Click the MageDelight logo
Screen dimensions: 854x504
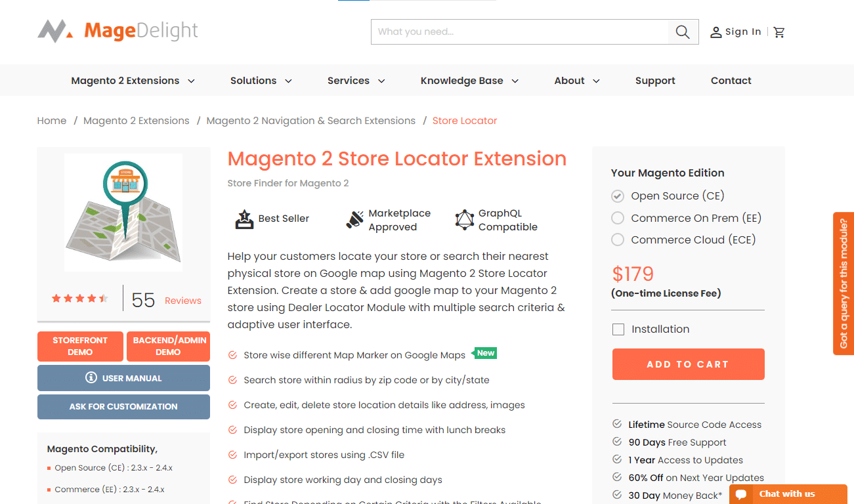(117, 31)
